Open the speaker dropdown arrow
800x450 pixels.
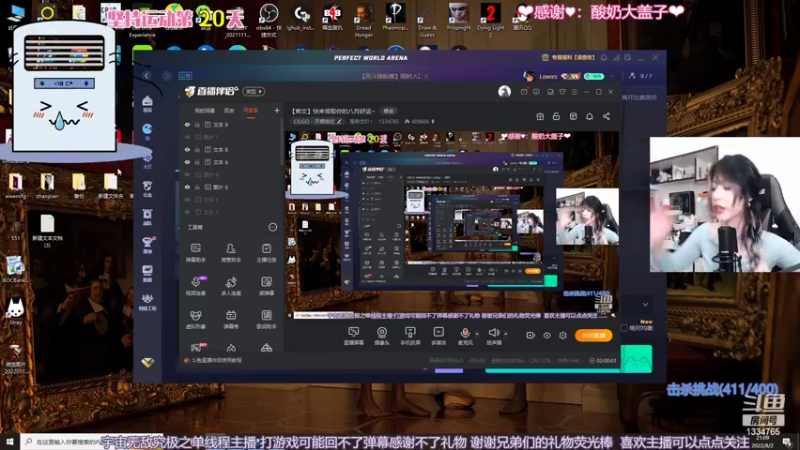click(x=506, y=334)
